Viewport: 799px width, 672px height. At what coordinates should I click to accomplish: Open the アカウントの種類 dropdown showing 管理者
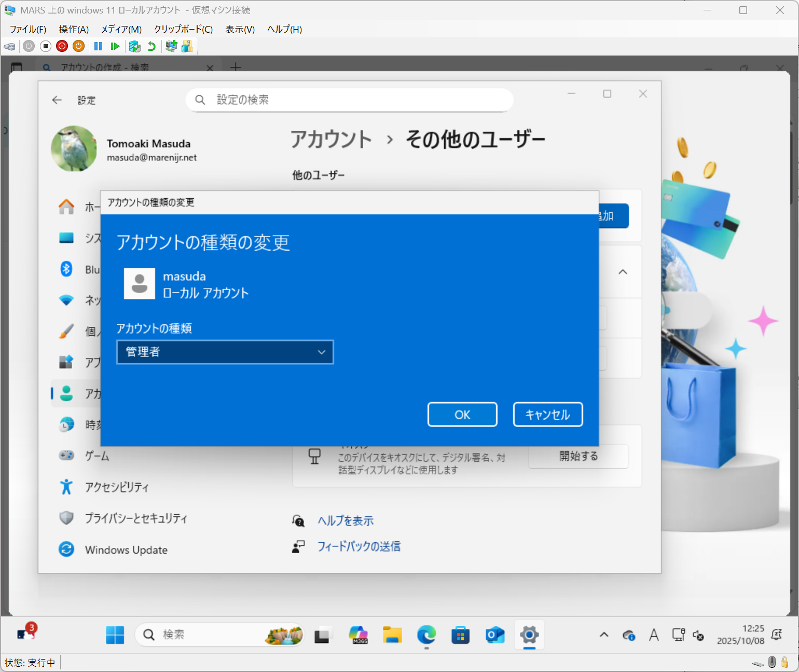(225, 352)
